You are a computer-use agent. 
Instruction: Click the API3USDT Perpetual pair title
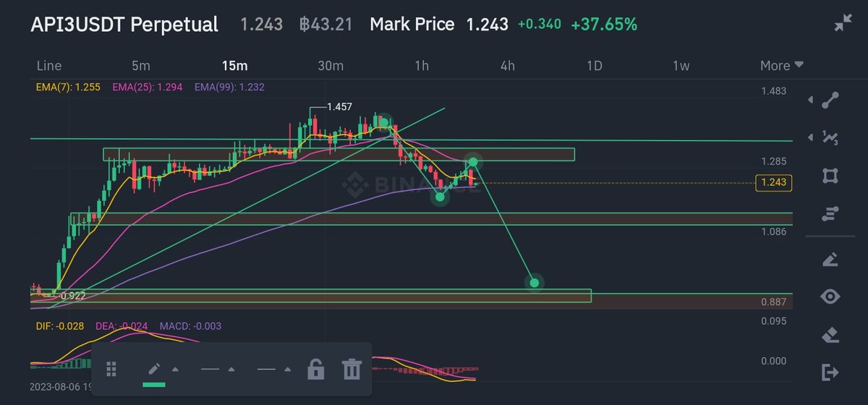(124, 25)
